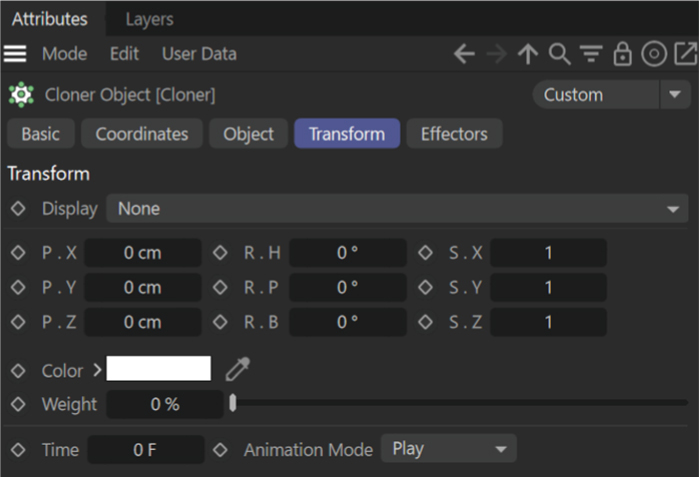Viewport: 700px width, 477px height.
Task: Click the R . H rotation input field
Action: click(x=347, y=254)
